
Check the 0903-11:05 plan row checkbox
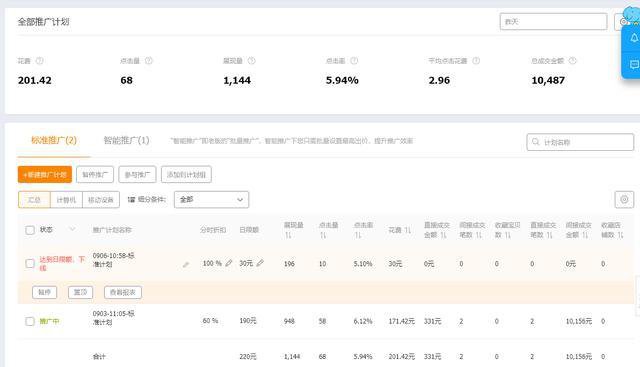(30, 321)
